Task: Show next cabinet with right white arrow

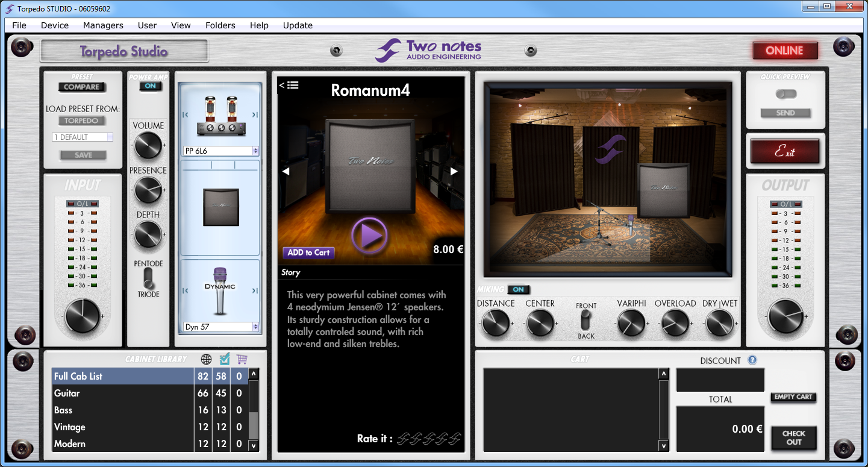Action: point(454,171)
